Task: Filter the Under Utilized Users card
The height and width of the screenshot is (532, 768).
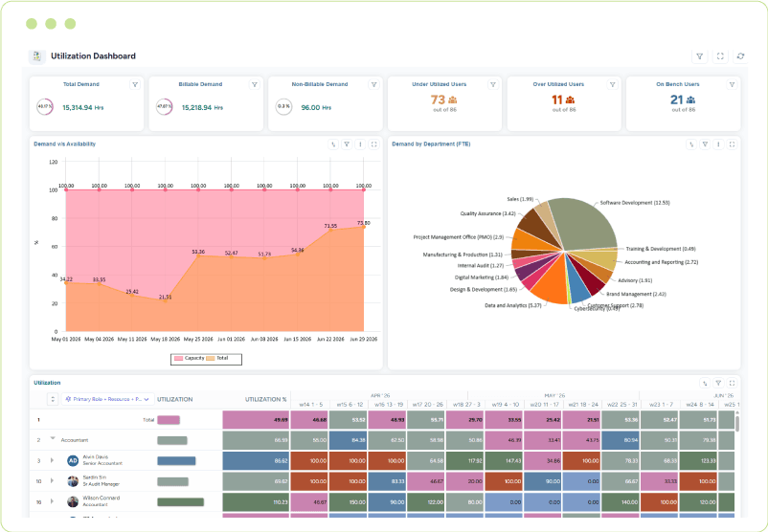Action: pyautogui.click(x=493, y=84)
